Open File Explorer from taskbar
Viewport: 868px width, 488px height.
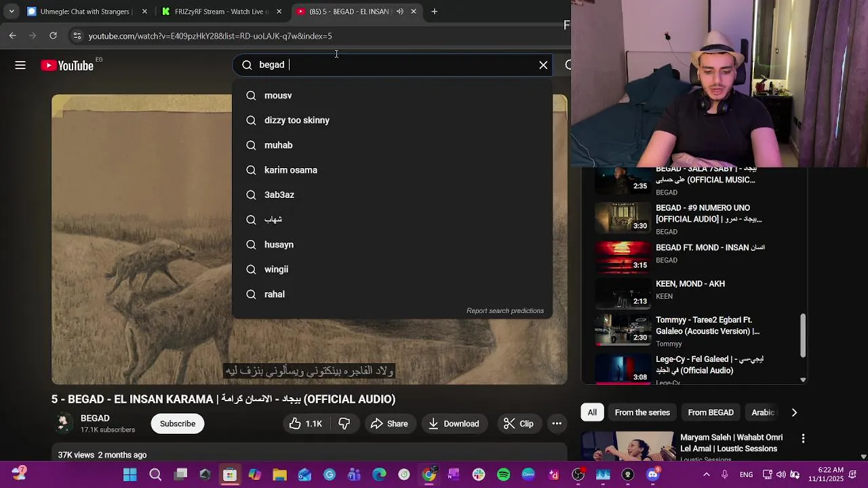tap(280, 474)
